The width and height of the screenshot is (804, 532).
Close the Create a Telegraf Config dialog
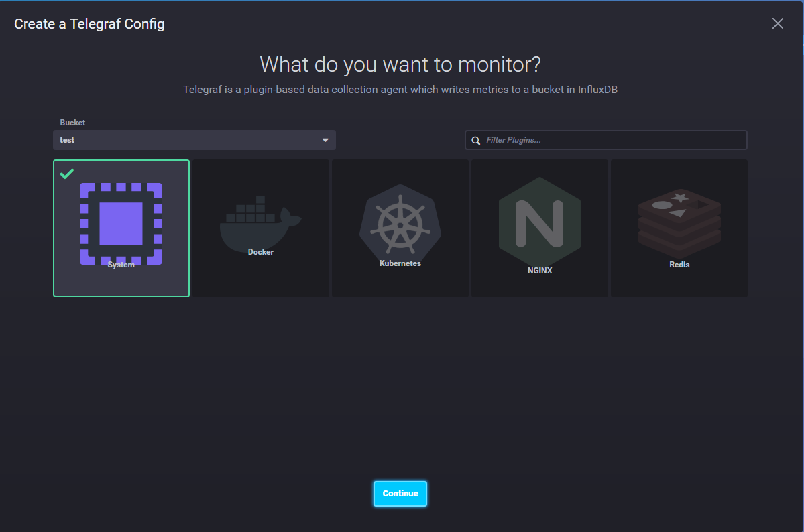coord(777,23)
